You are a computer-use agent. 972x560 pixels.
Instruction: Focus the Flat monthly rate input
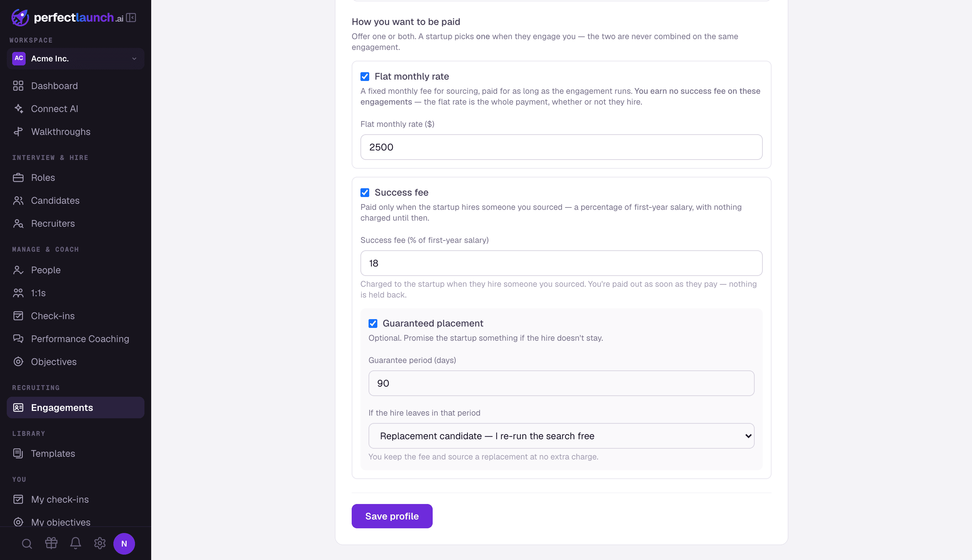561,147
